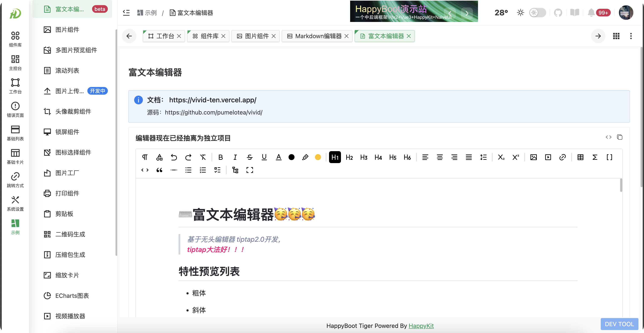The height and width of the screenshot is (333, 644).
Task: Open the HappyKit footer link
Action: tap(421, 326)
